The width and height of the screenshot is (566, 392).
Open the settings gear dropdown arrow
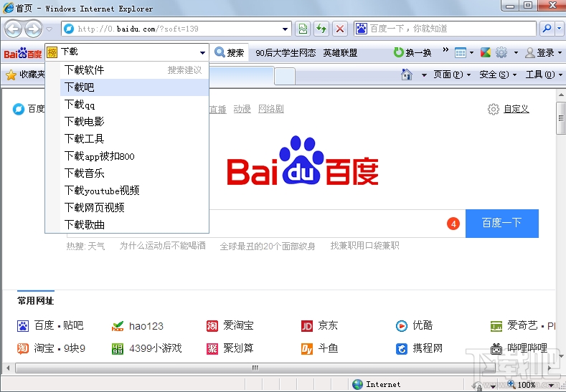(516, 53)
